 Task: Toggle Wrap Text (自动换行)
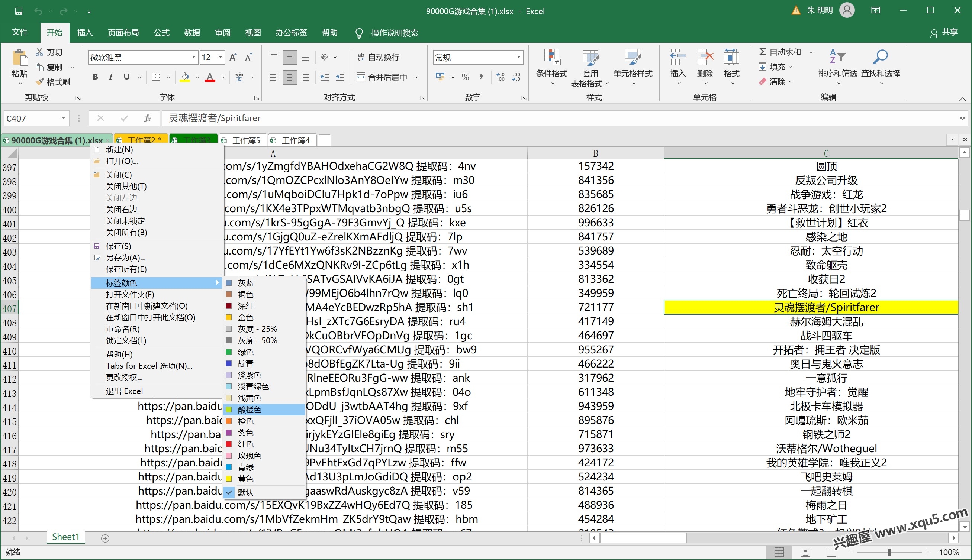tap(378, 57)
